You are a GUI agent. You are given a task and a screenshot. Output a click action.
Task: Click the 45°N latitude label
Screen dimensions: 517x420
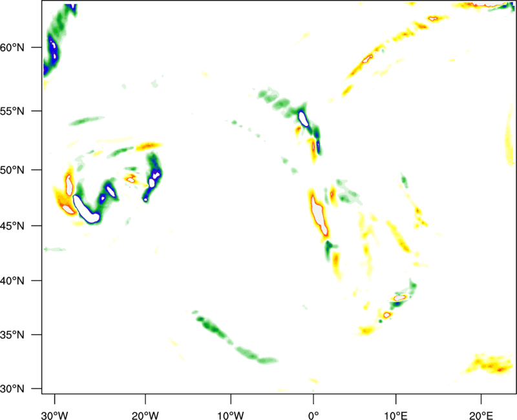coord(12,226)
